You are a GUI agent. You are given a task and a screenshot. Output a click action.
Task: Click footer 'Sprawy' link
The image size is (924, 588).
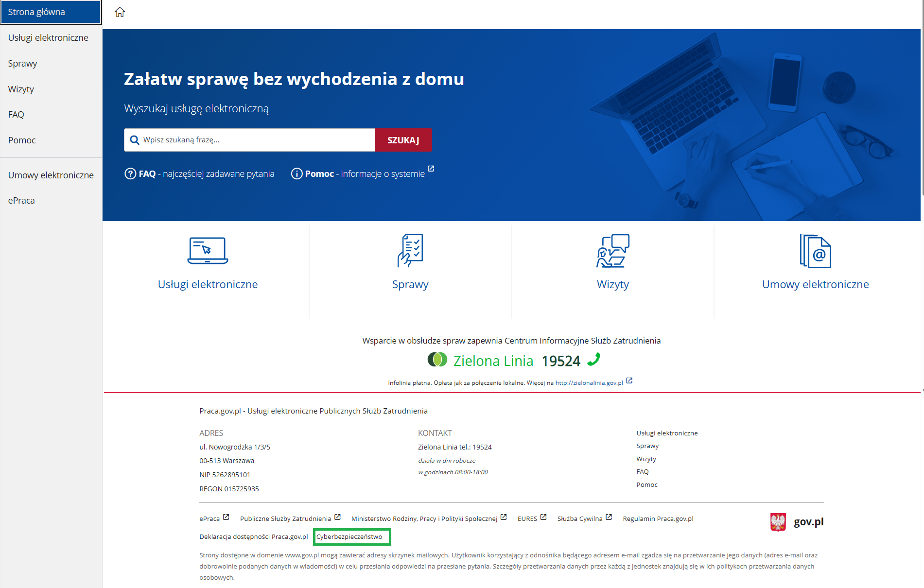647,446
